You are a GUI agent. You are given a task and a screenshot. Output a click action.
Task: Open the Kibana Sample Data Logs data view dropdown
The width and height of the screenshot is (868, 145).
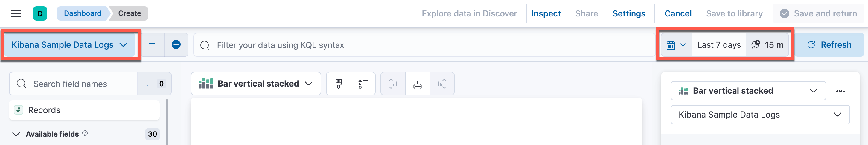pyautogui.click(x=69, y=45)
